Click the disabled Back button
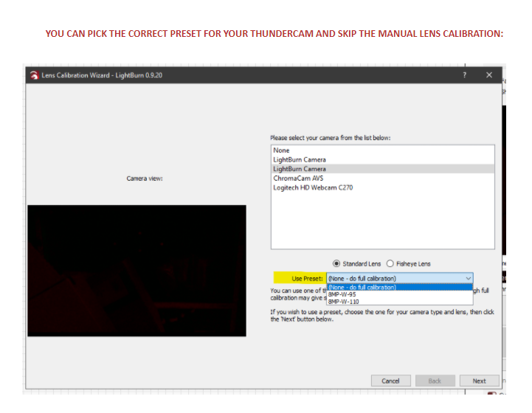This screenshot has height=413, width=532. point(435,381)
